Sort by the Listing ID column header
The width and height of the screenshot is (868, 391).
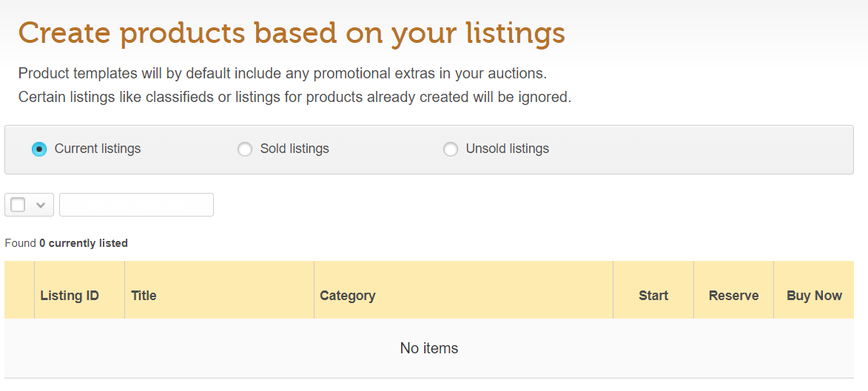[70, 296]
